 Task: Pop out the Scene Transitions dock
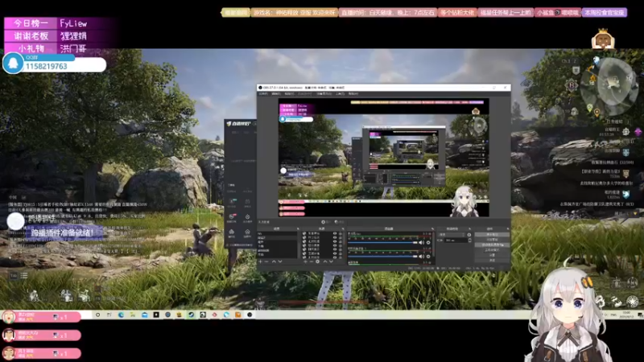point(470,229)
